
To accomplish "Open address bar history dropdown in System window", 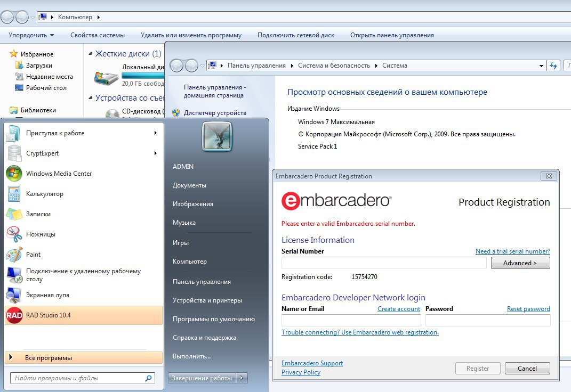I will pos(542,66).
